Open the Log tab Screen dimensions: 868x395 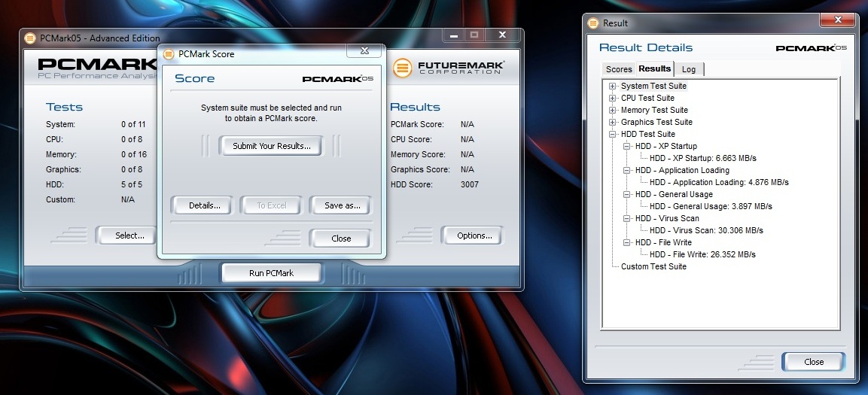click(689, 69)
